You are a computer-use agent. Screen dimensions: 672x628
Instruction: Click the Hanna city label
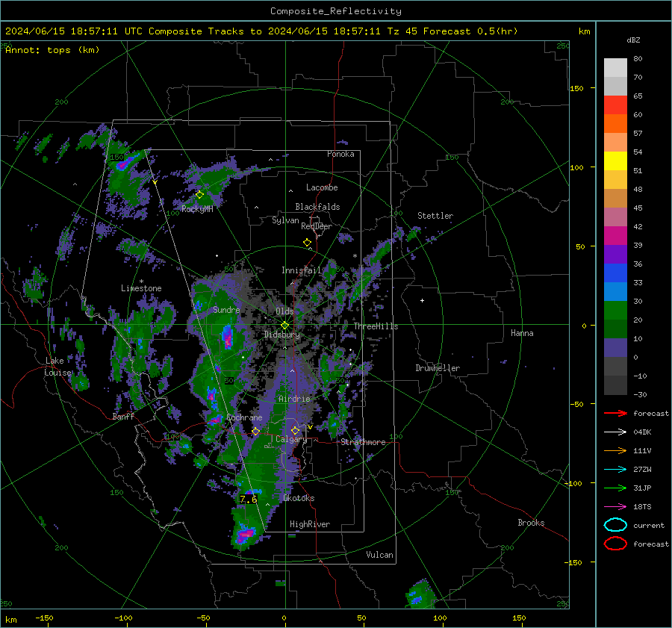point(522,333)
